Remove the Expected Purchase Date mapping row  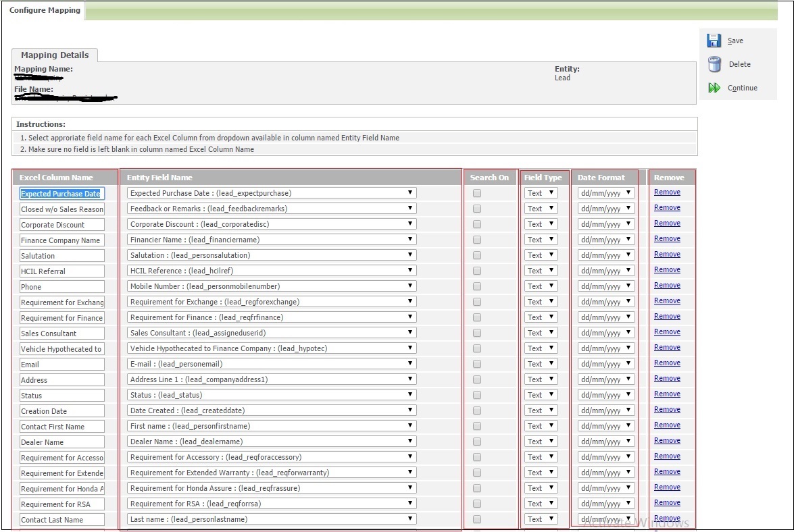pyautogui.click(x=667, y=192)
